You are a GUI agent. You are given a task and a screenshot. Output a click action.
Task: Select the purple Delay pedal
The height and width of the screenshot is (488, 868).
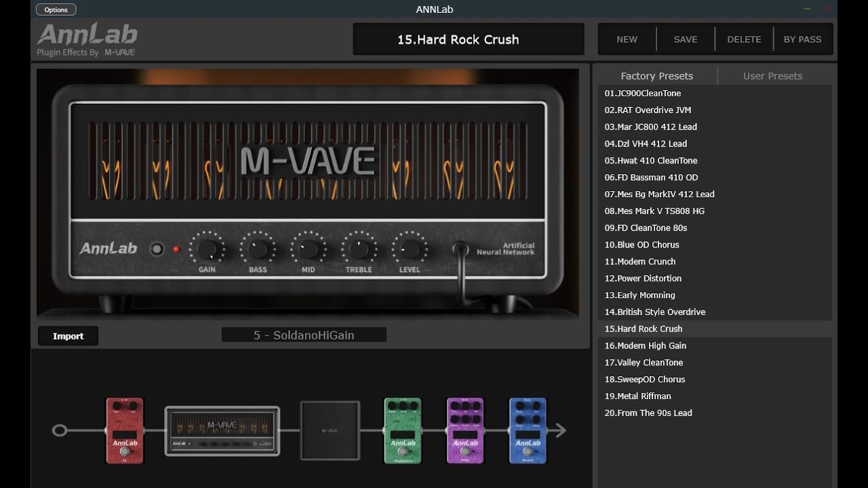point(465,430)
